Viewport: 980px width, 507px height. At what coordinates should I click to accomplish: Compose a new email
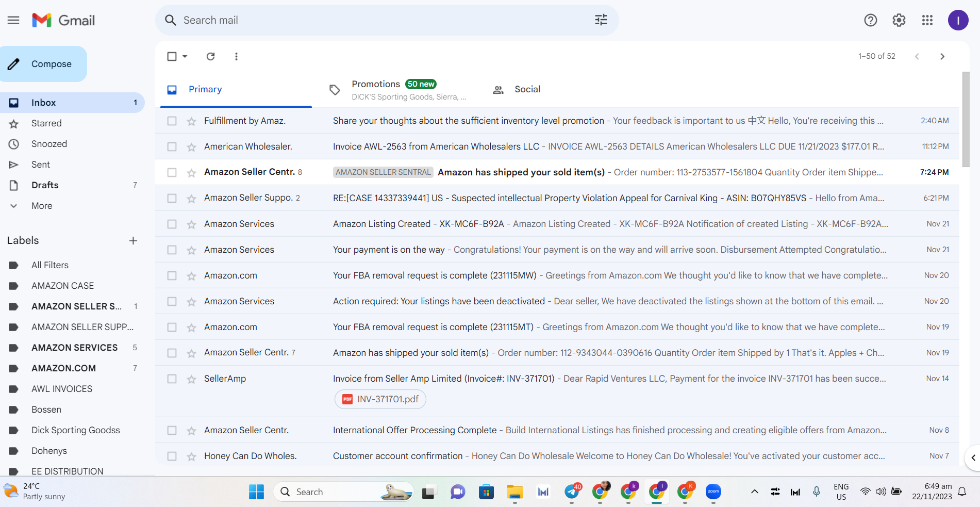(43, 64)
